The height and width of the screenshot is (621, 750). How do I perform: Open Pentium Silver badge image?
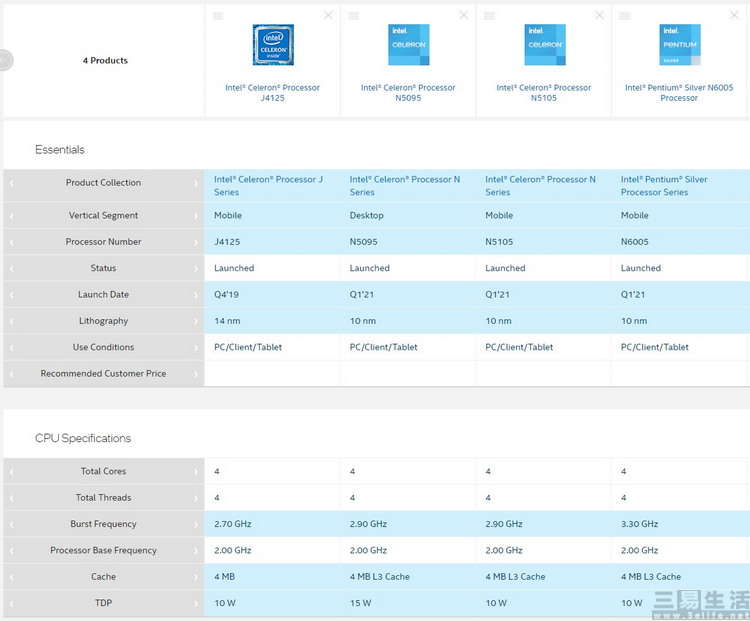click(x=680, y=44)
